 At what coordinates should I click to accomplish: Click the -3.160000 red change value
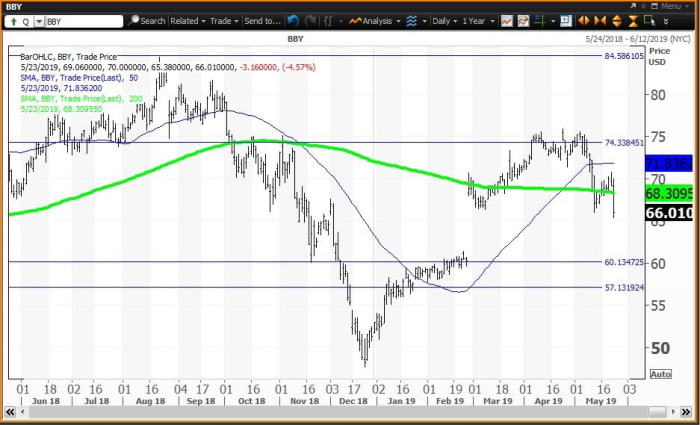click(x=258, y=67)
